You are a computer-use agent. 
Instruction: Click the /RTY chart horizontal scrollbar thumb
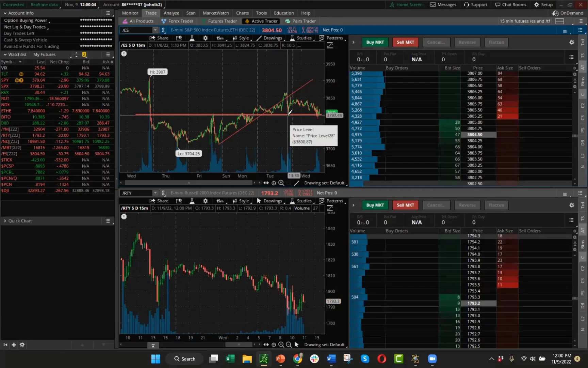[x=239, y=345]
